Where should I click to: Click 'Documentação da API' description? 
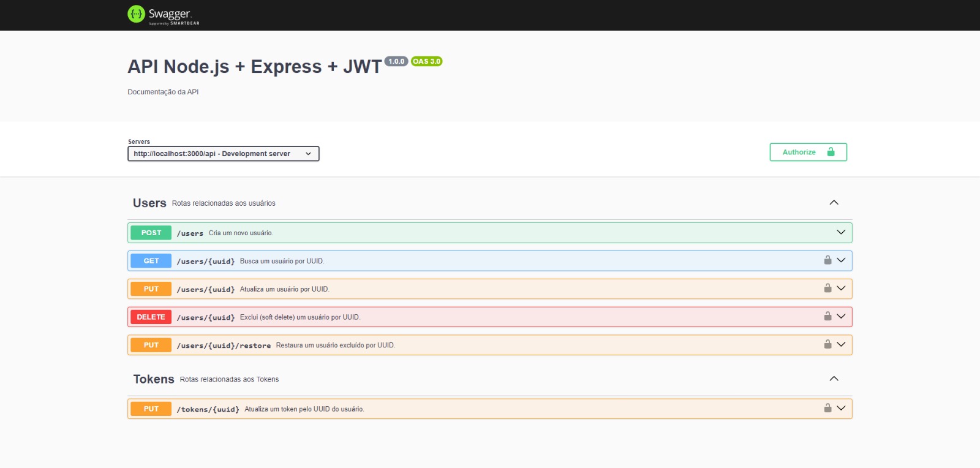(163, 92)
